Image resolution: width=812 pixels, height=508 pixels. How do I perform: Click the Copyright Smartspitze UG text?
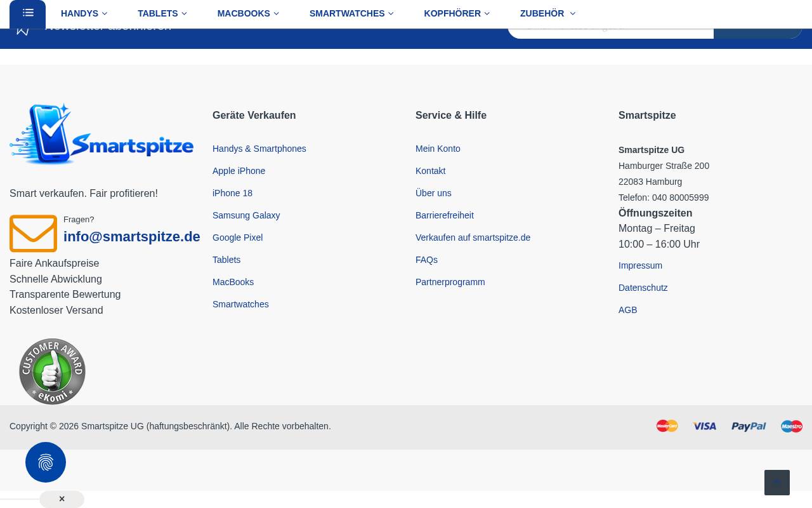click(170, 426)
